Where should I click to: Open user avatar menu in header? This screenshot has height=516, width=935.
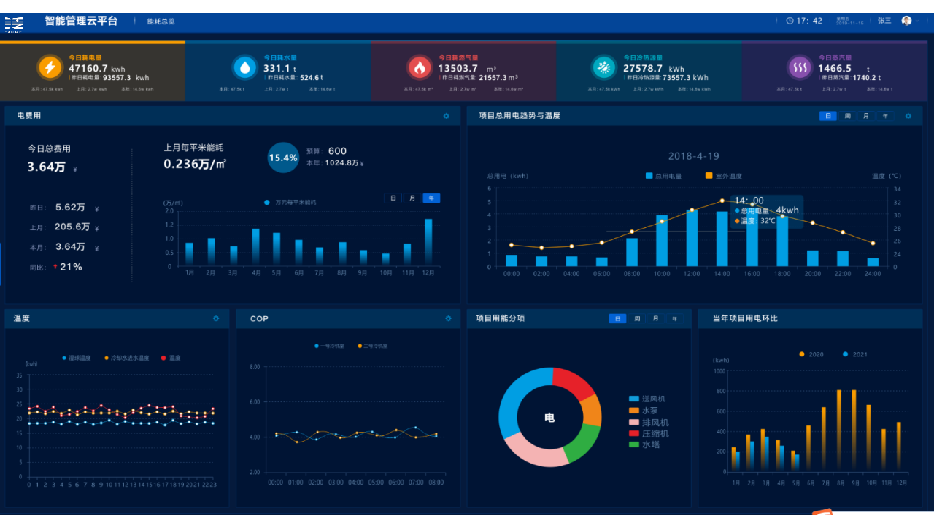pos(906,21)
